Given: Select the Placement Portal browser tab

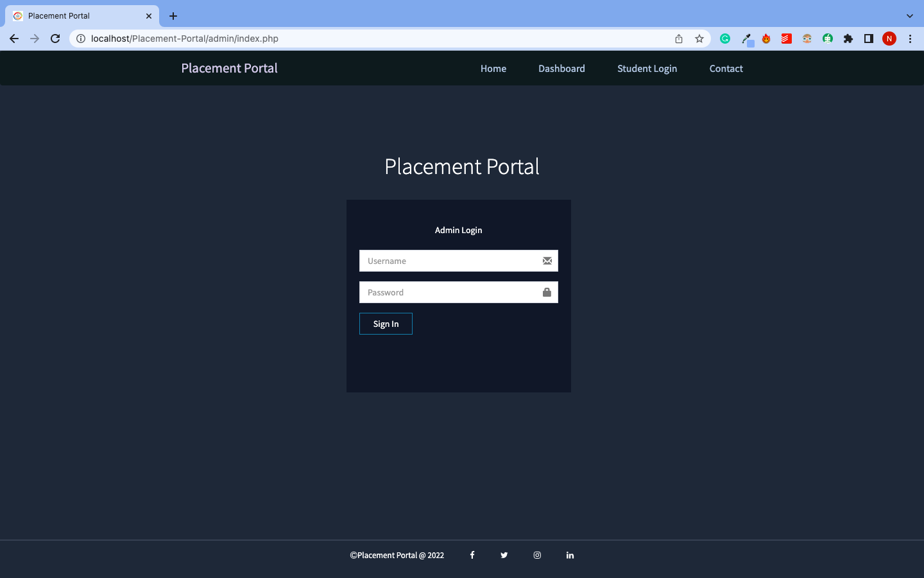Looking at the screenshot, I should coord(82,16).
